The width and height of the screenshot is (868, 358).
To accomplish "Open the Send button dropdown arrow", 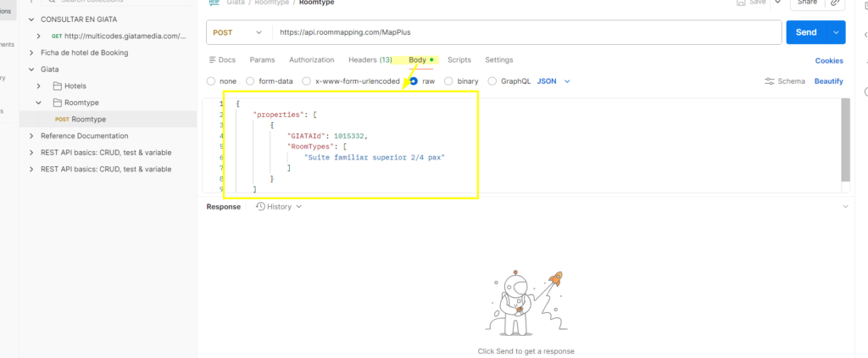I will pyautogui.click(x=837, y=32).
